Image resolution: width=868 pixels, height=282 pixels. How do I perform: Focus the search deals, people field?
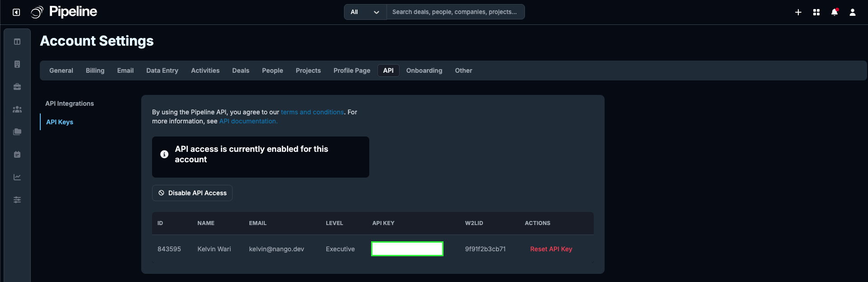click(456, 12)
